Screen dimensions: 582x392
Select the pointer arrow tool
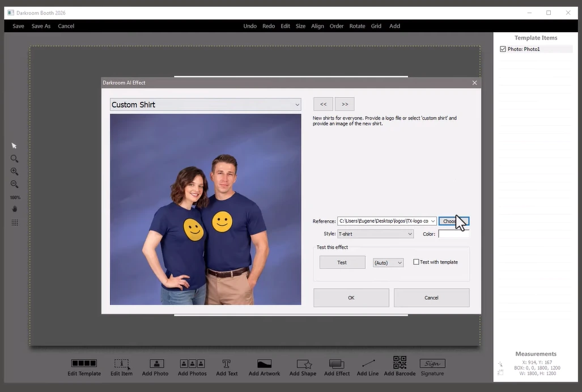pos(14,146)
